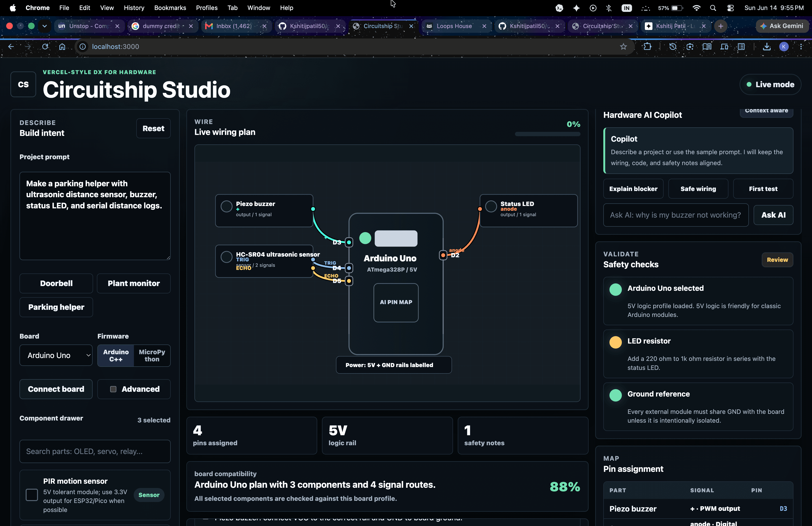This screenshot has width=812, height=526.
Task: Click the wiring progress bar
Action: 547,134
